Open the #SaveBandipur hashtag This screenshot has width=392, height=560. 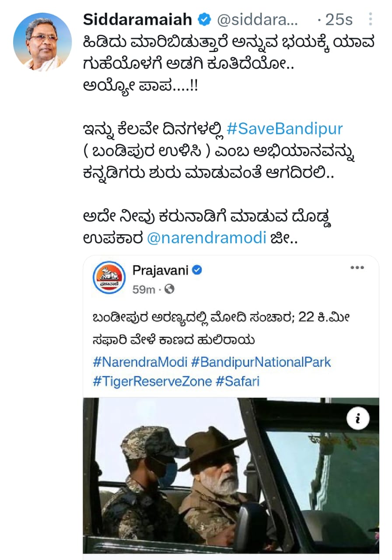tap(285, 129)
